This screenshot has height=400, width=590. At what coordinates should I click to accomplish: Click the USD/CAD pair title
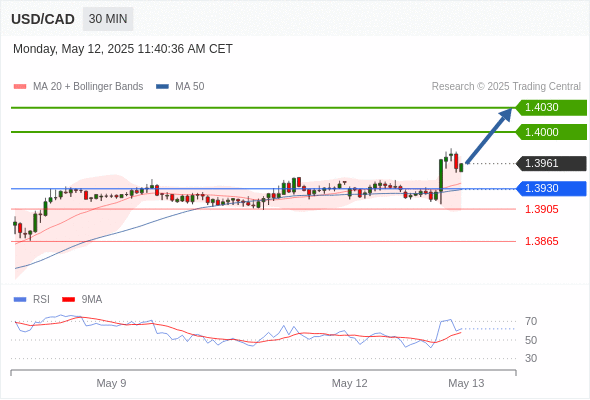click(x=43, y=19)
